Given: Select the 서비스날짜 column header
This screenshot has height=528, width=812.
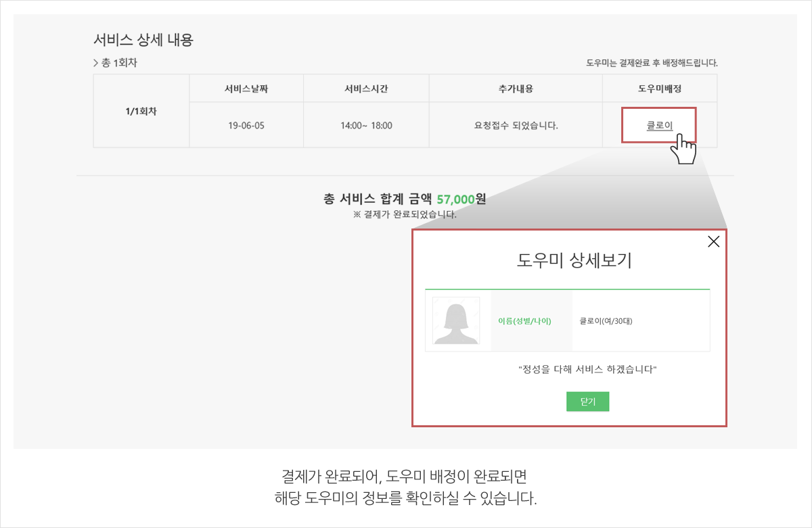Looking at the screenshot, I should click(x=246, y=89).
